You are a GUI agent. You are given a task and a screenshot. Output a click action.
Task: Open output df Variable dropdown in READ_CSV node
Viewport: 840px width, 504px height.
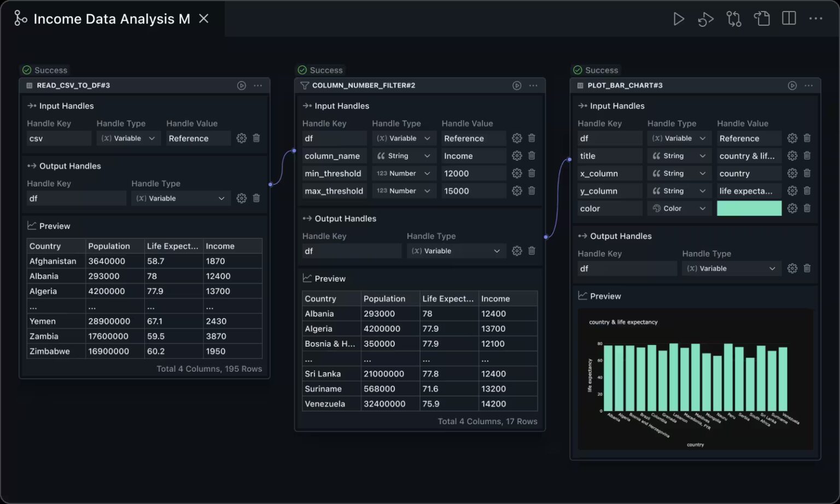tap(180, 198)
